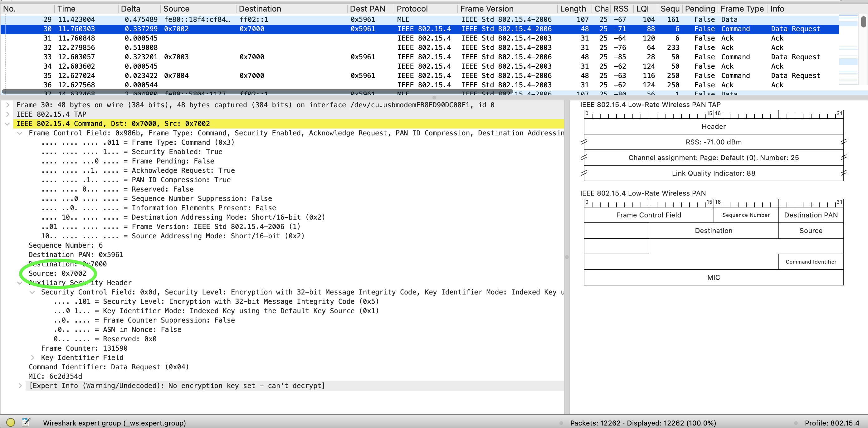Click the expert info circle in status bar
Image resolution: width=868 pixels, height=428 pixels.
[10, 422]
